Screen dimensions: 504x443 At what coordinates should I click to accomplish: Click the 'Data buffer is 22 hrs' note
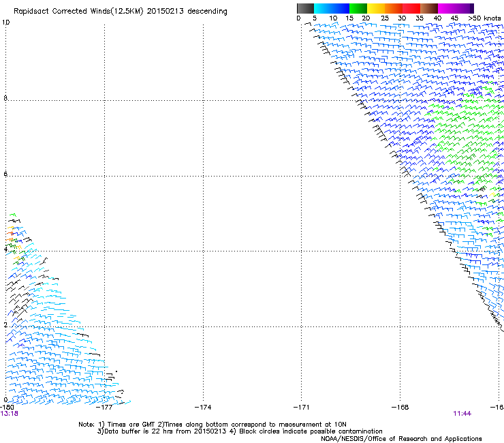240,431
